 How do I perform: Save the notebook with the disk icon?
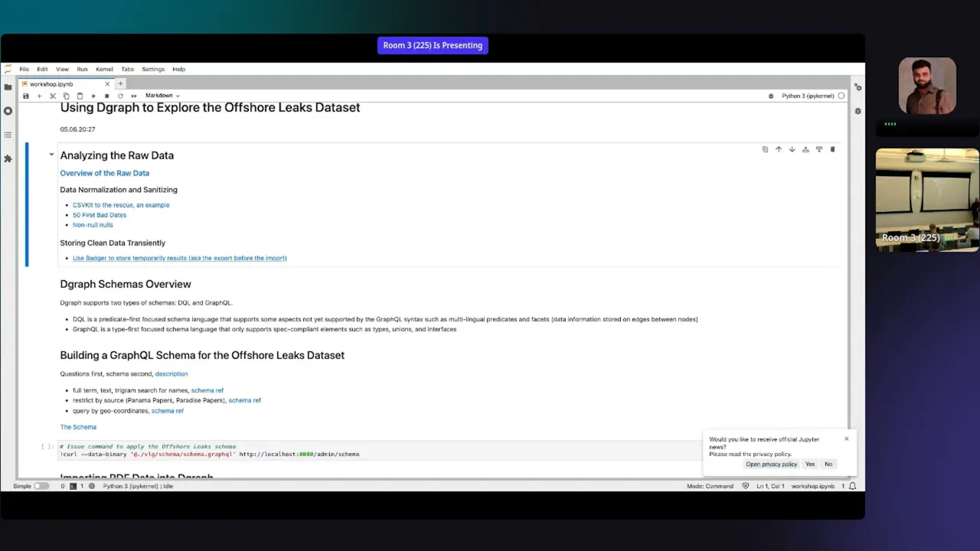[x=26, y=96]
